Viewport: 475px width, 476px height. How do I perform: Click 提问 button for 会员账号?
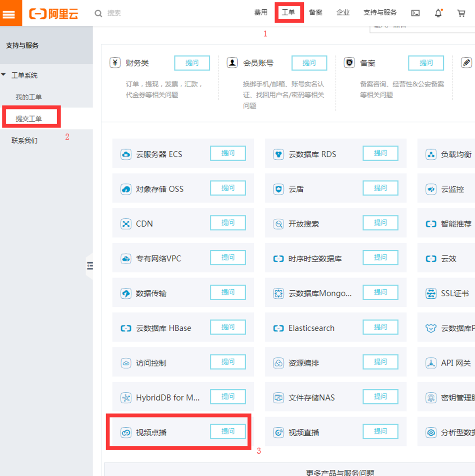click(309, 63)
